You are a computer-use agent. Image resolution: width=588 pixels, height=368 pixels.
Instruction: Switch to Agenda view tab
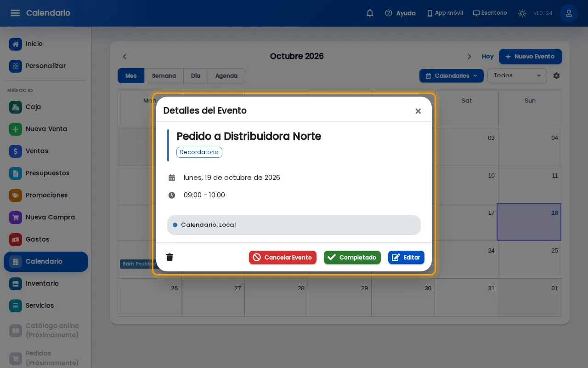coord(226,76)
